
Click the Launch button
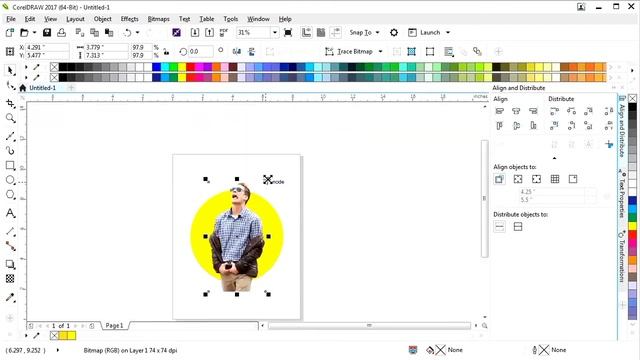tap(424, 33)
